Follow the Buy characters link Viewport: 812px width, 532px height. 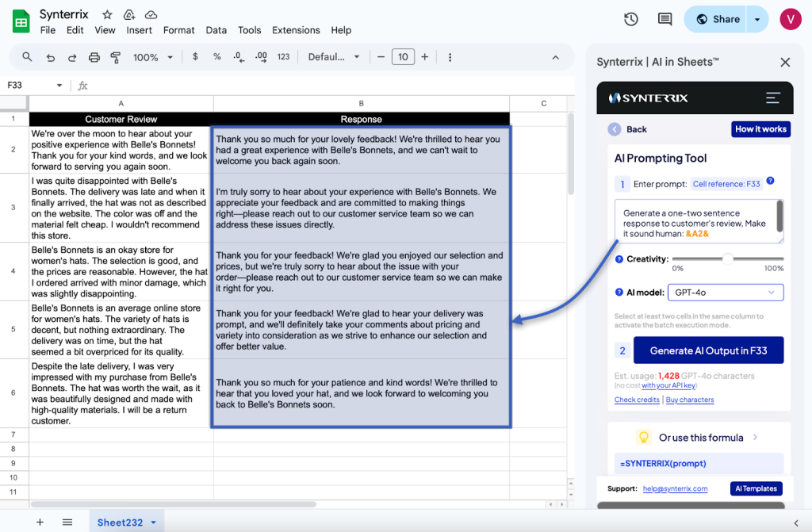coord(690,400)
